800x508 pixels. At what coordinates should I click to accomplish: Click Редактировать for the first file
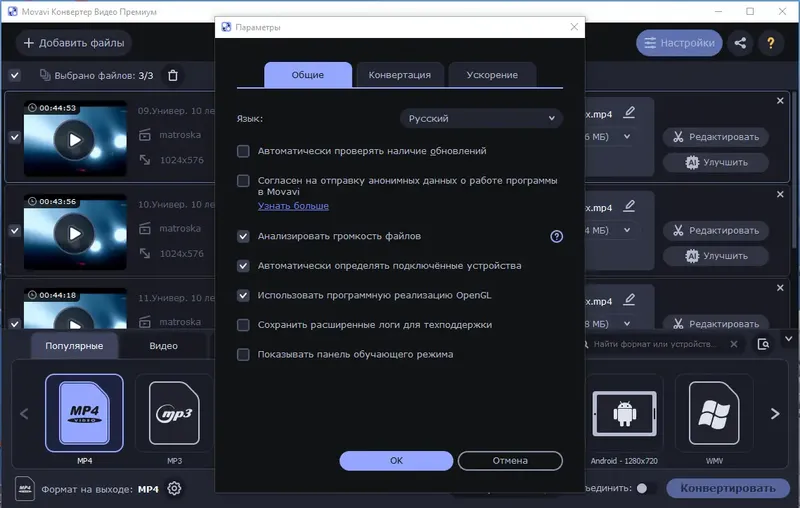(x=715, y=137)
